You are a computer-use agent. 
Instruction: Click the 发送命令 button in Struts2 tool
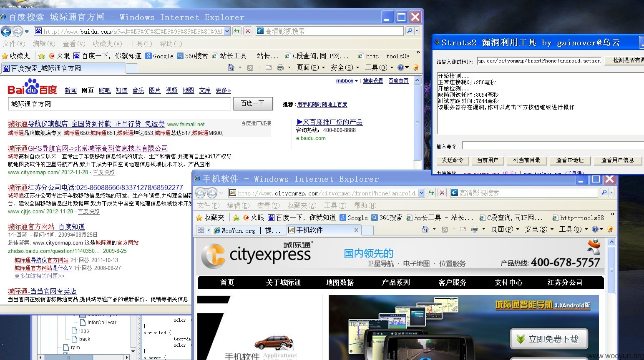point(453,160)
